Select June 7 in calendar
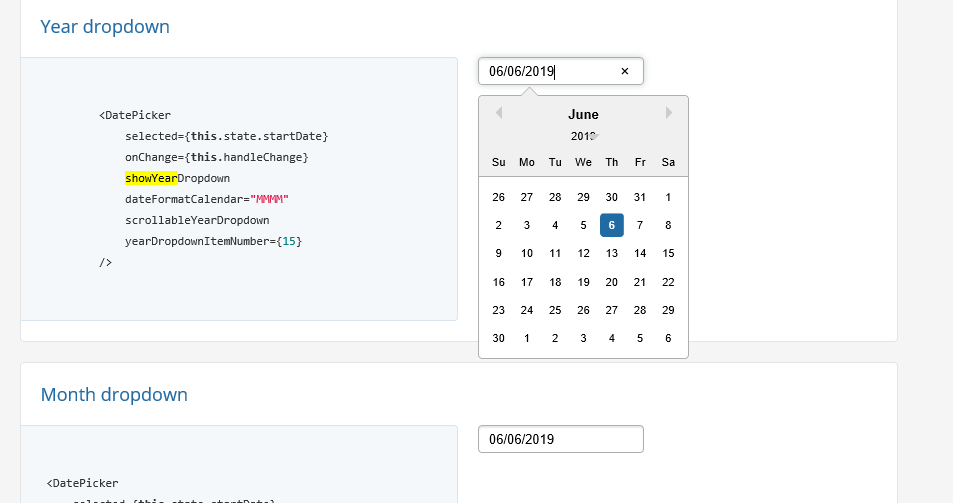 [640, 225]
